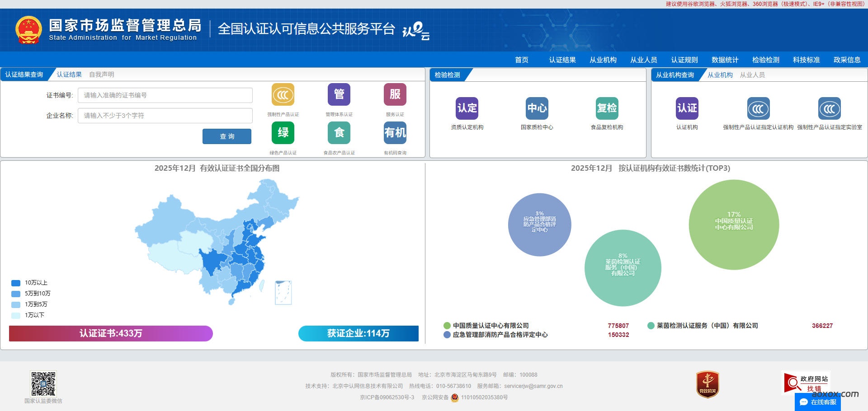
Task: Click the 有机码查询 icon
Action: (395, 133)
